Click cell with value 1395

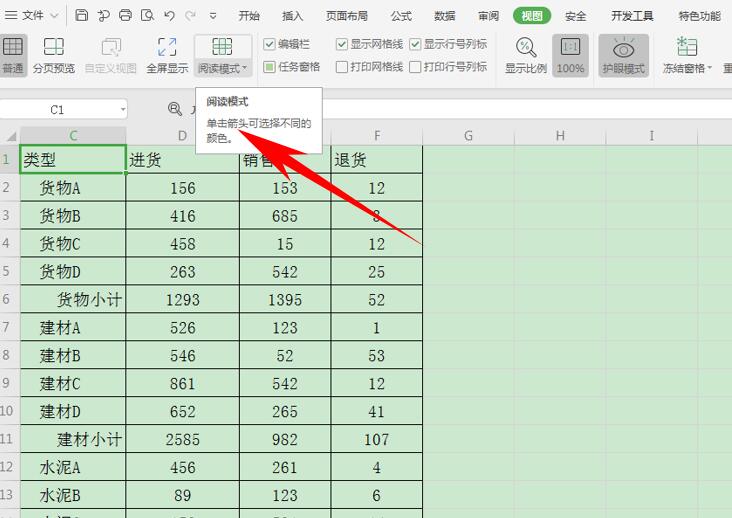[285, 299]
